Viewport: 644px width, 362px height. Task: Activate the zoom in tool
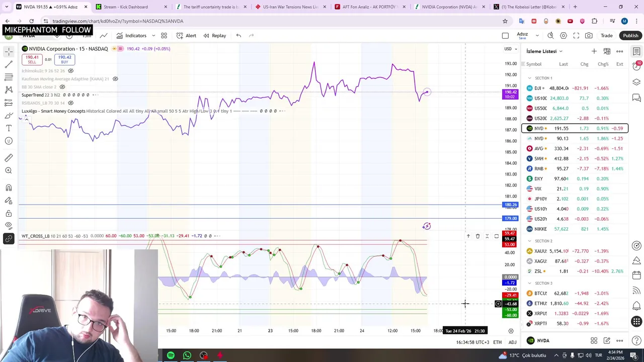pos(9,170)
